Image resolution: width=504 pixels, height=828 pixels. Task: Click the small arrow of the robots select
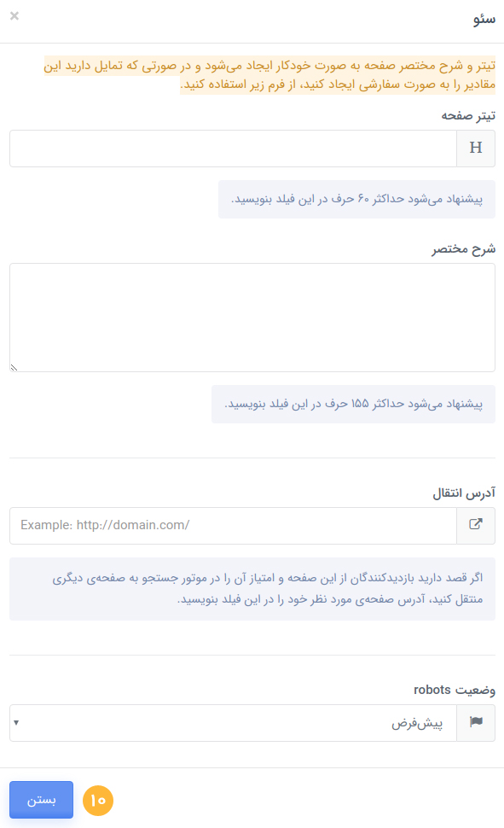[x=16, y=722]
